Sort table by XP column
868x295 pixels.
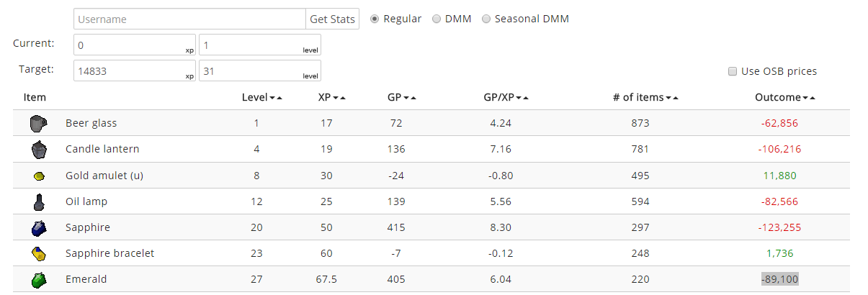tap(331, 98)
